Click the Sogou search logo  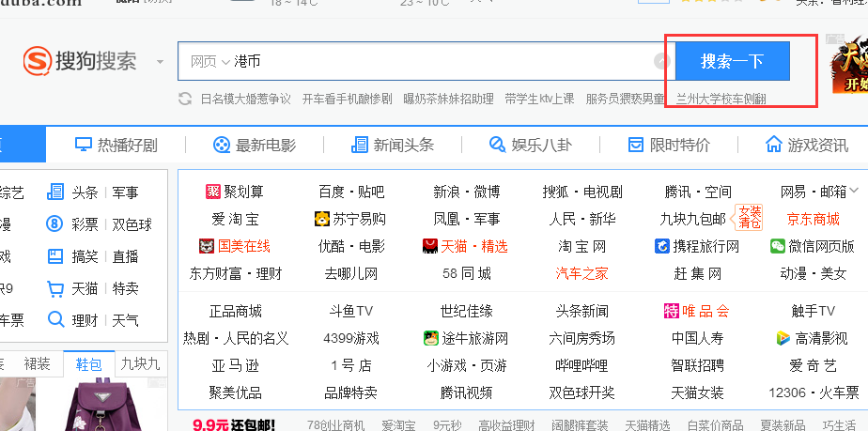point(80,61)
